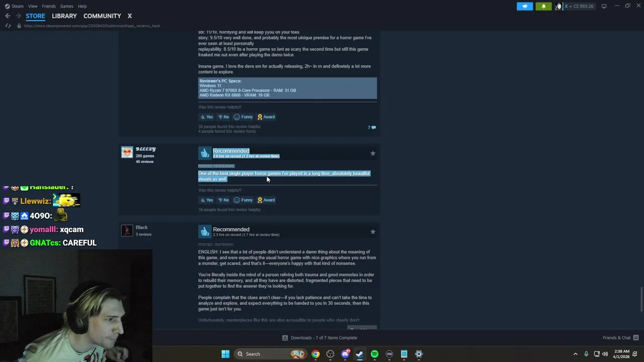Click the thumbs-up icon on Black's review
Viewport: 644px width, 362px height.
[204, 231]
